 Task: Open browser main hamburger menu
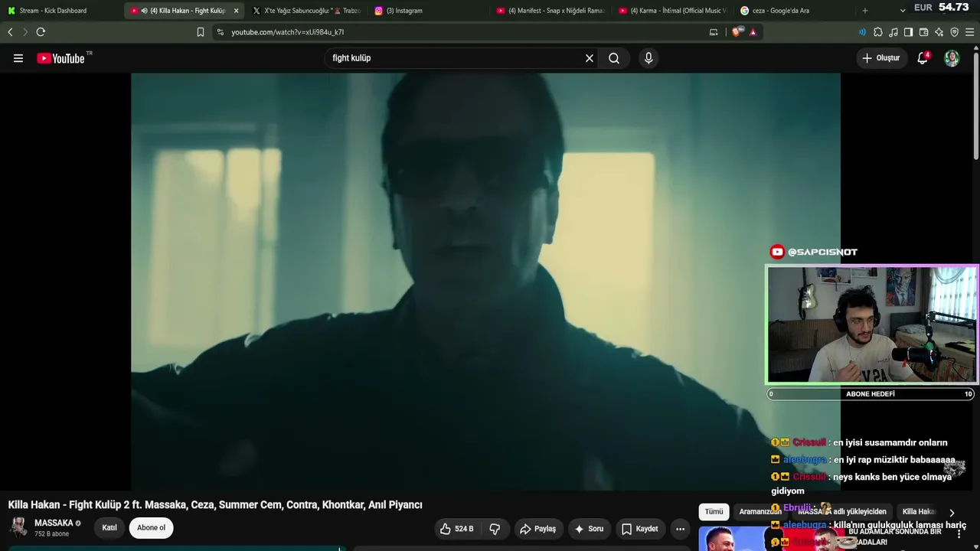(x=969, y=32)
